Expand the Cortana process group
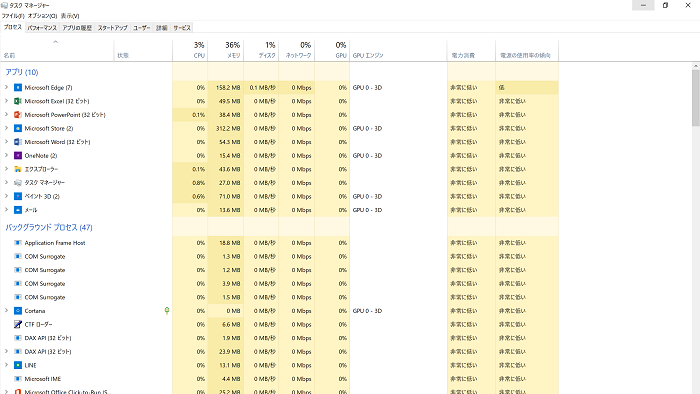This screenshot has height=394, width=700. coord(6,311)
